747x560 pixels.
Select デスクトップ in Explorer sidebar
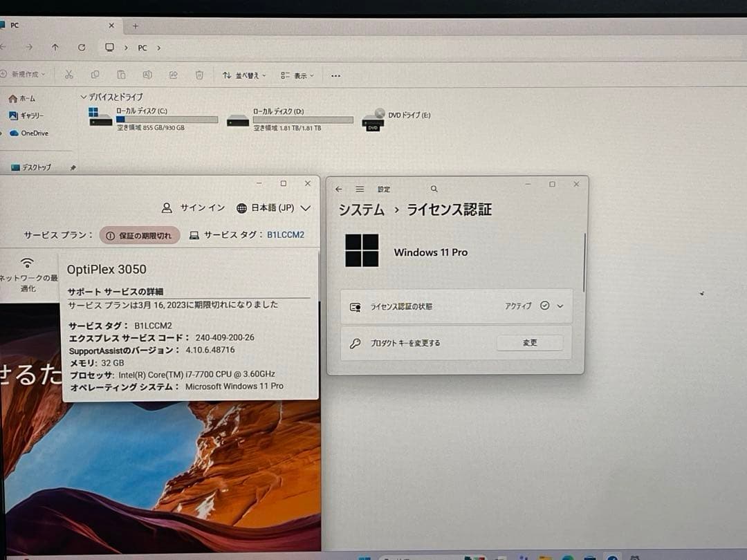click(31, 167)
